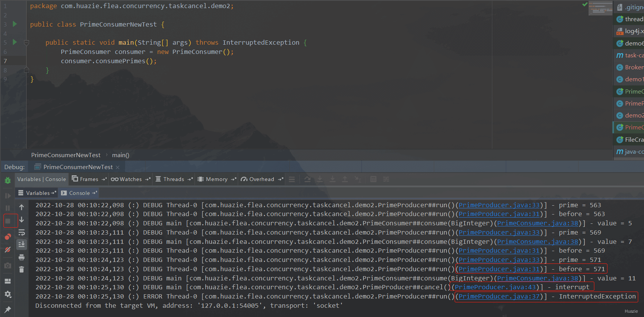Image resolution: width=644 pixels, height=317 pixels.
Task: Click the Rerun debug bug icon
Action: 8,180
